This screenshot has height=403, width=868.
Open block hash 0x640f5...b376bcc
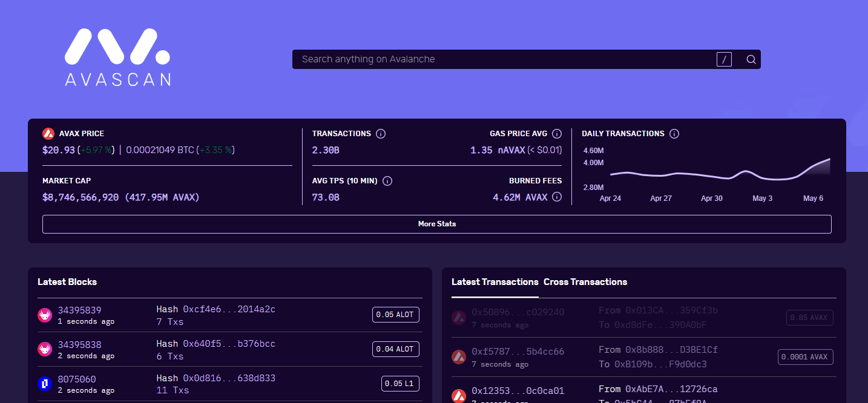tap(229, 344)
